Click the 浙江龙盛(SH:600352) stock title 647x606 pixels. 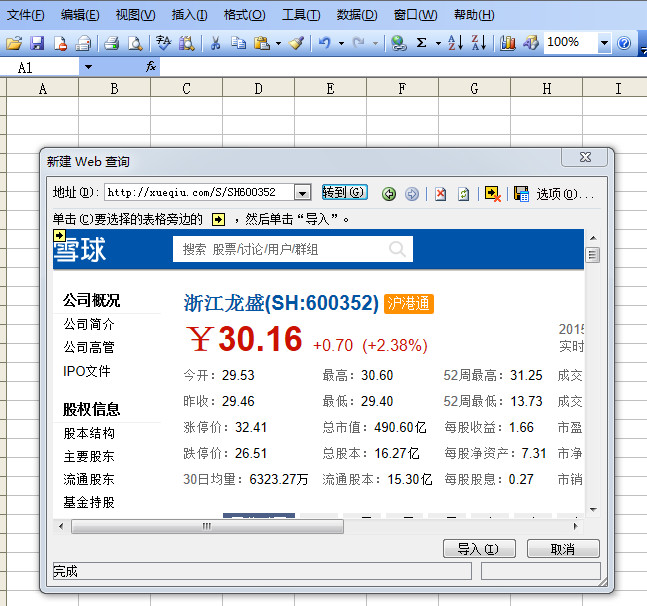pos(281,303)
